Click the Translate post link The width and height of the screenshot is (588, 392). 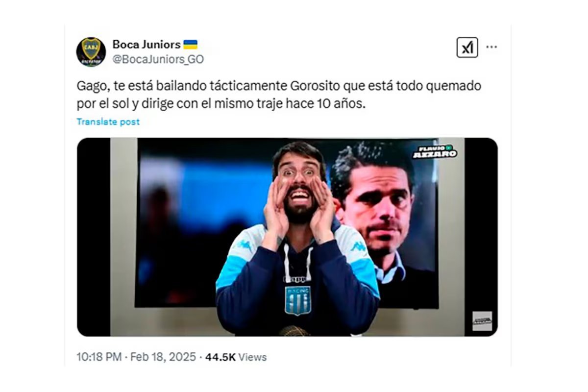tap(108, 122)
